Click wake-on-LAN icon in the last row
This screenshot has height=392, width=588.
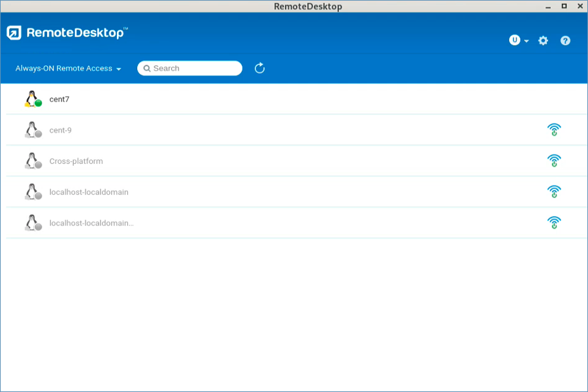pos(554,223)
